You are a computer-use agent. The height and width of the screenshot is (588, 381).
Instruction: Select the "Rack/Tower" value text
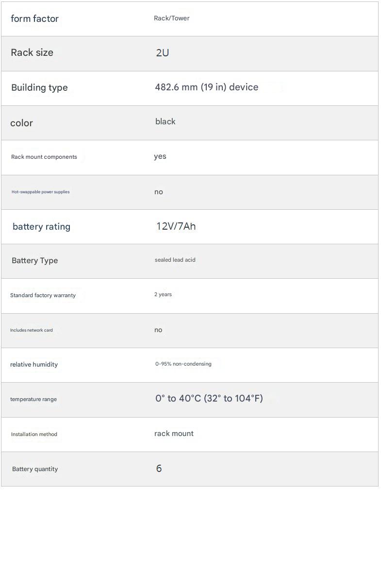coord(171,18)
